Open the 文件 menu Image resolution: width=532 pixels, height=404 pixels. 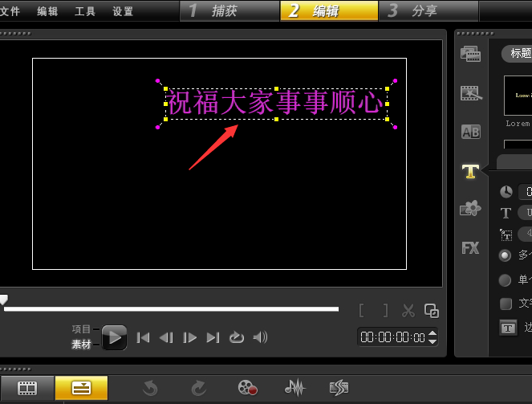pyautogui.click(x=10, y=11)
